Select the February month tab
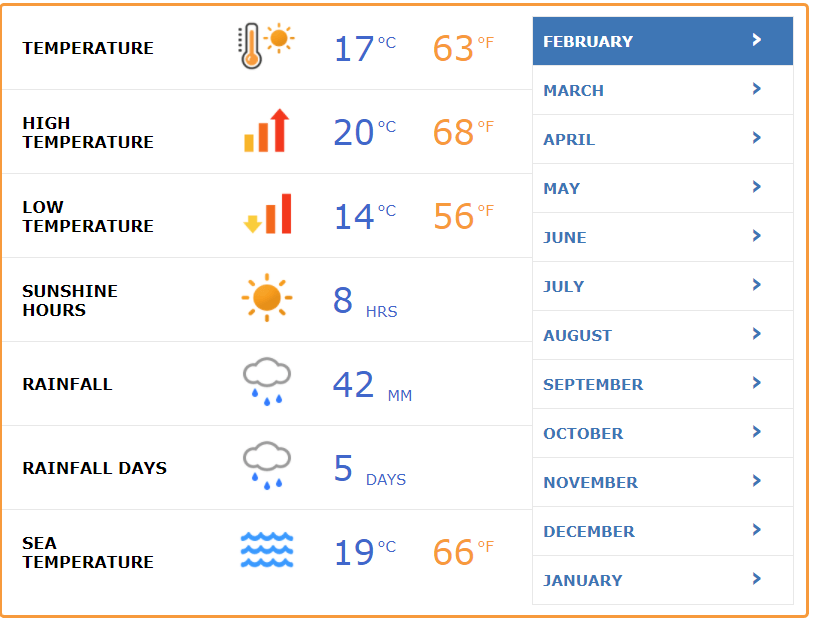Image resolution: width=814 pixels, height=619 pixels. (x=588, y=41)
